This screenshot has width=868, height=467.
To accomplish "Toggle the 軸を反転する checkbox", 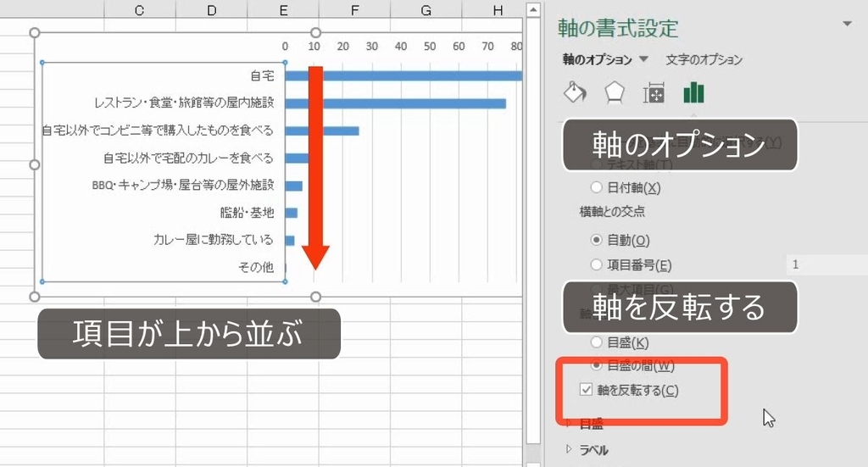I will click(x=586, y=390).
